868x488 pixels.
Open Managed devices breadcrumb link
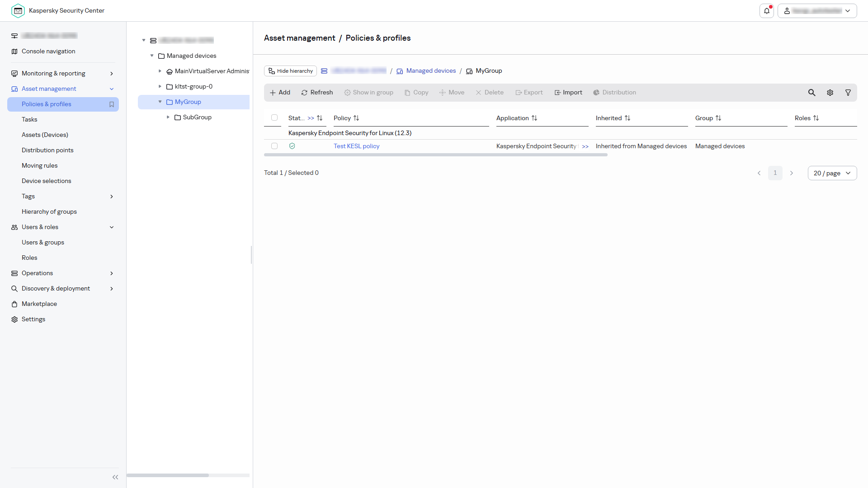(x=431, y=71)
